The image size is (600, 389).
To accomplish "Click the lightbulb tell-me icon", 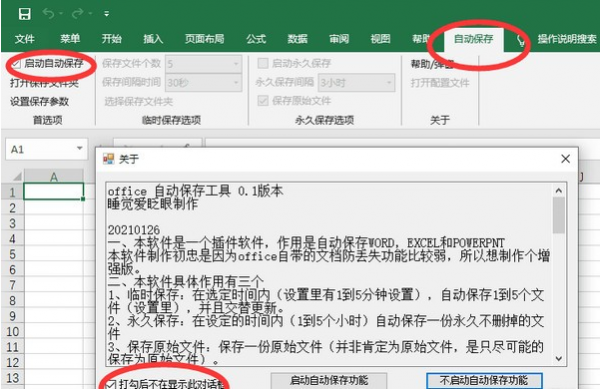I will 520,39.
